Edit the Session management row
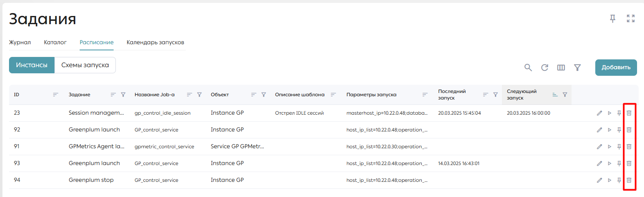 point(599,113)
